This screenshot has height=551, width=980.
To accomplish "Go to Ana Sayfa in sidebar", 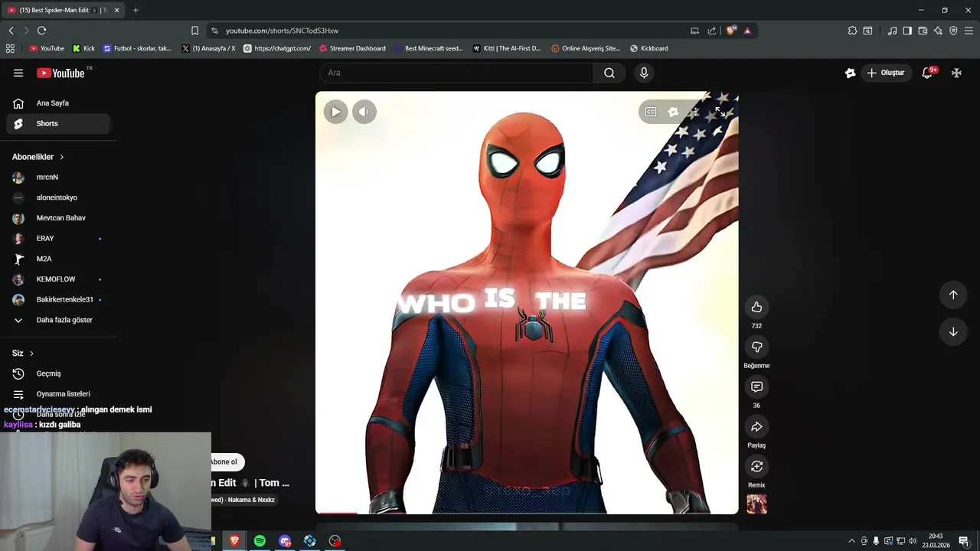I will 58,103.
